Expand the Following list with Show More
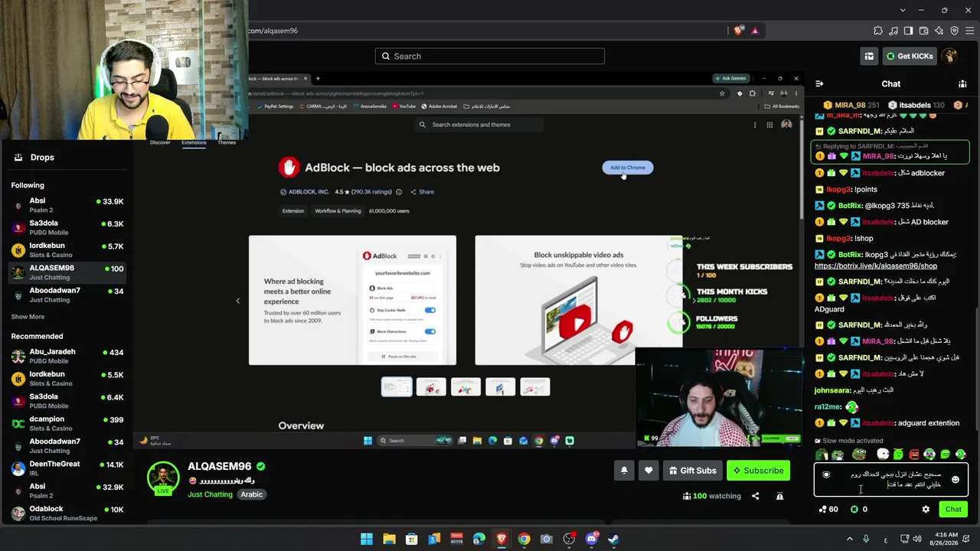This screenshot has width=980, height=551. (28, 317)
